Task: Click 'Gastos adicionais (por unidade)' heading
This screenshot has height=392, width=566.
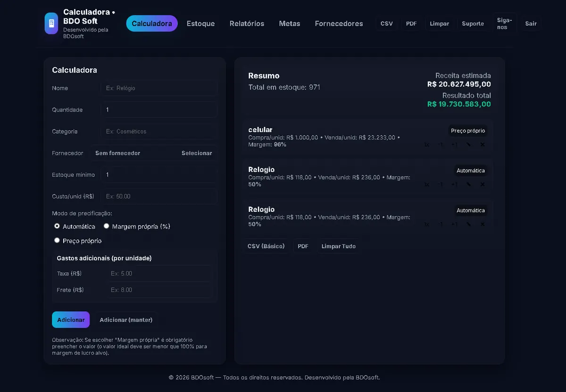Action: pos(104,258)
